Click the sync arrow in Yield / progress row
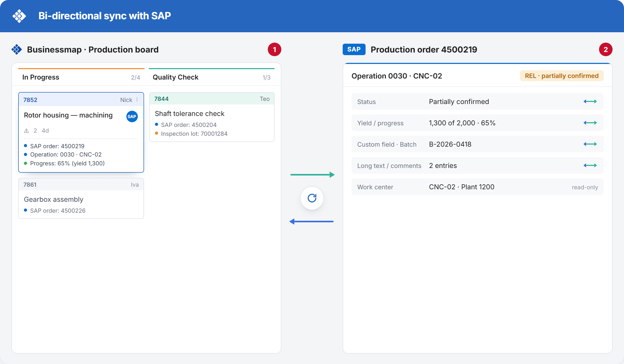The image size is (624, 364). [x=590, y=123]
